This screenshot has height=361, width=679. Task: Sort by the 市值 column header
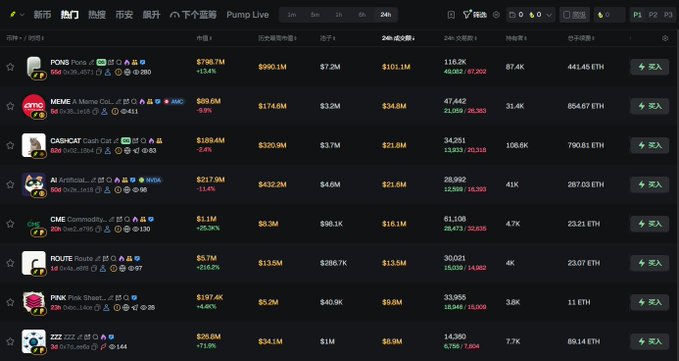[x=204, y=39]
